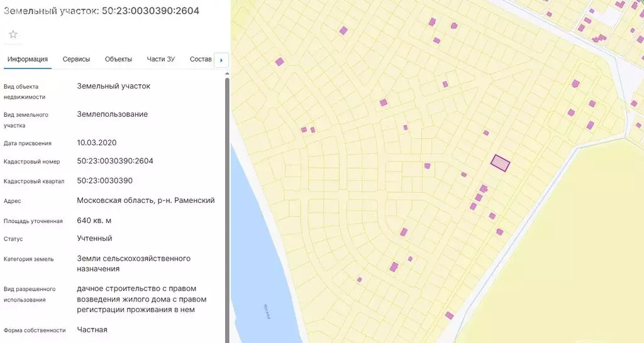Screen dimensions: 644x343
Task: Select the Земельный участок object type value
Action: pyautogui.click(x=113, y=86)
